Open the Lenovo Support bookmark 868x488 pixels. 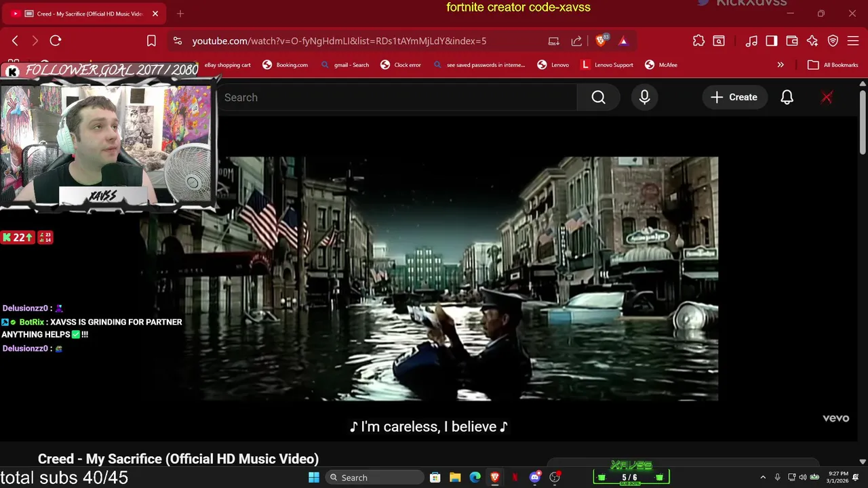(608, 65)
